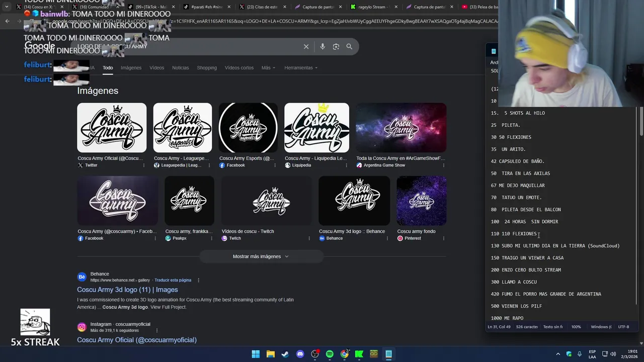Switch to Vídeos results tab
This screenshot has width=644, height=362.
[156, 68]
